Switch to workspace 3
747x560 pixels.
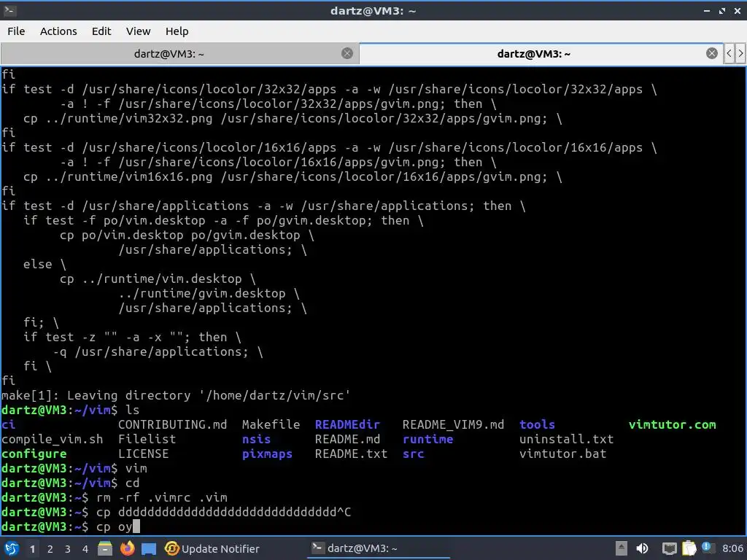[x=68, y=549]
